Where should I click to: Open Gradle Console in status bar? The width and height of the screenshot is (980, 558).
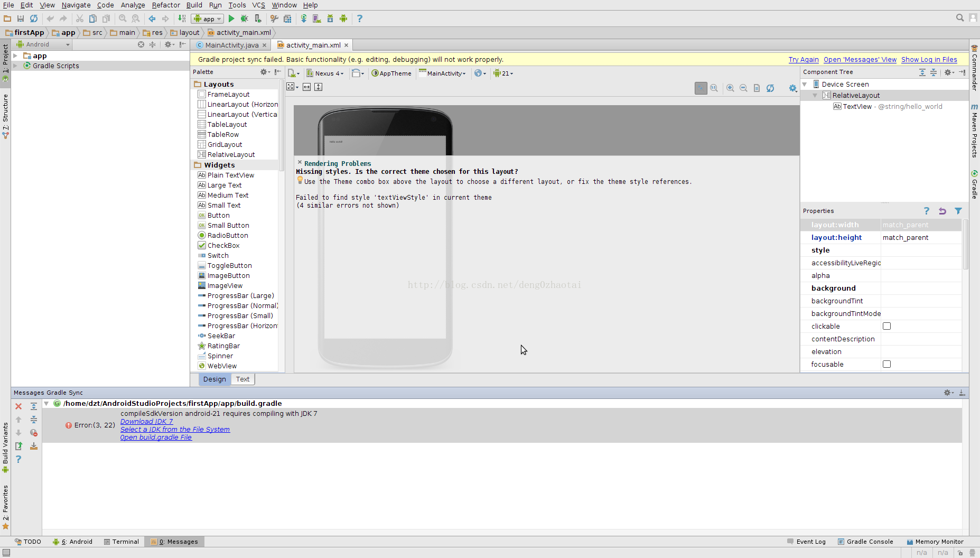(x=865, y=542)
